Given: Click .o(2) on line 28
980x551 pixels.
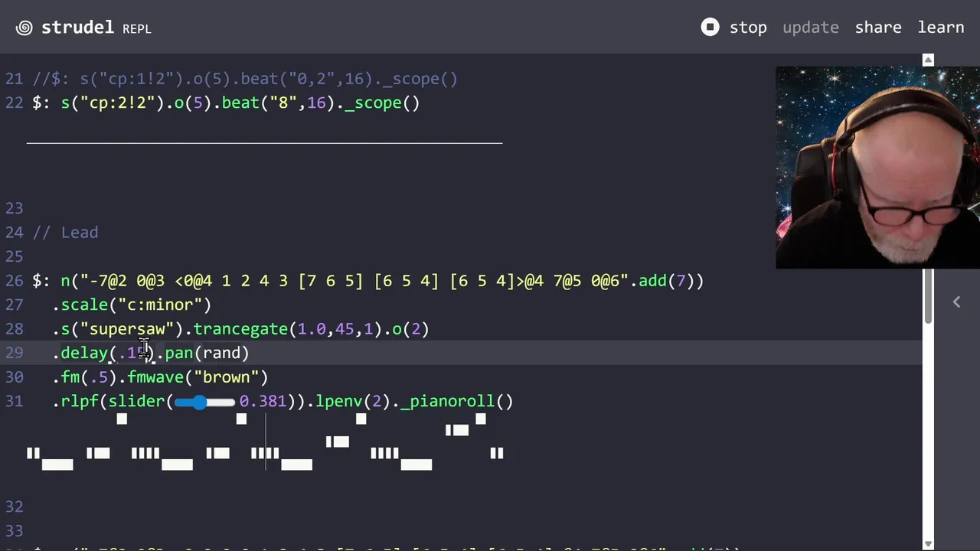Looking at the screenshot, I should click(x=406, y=329).
